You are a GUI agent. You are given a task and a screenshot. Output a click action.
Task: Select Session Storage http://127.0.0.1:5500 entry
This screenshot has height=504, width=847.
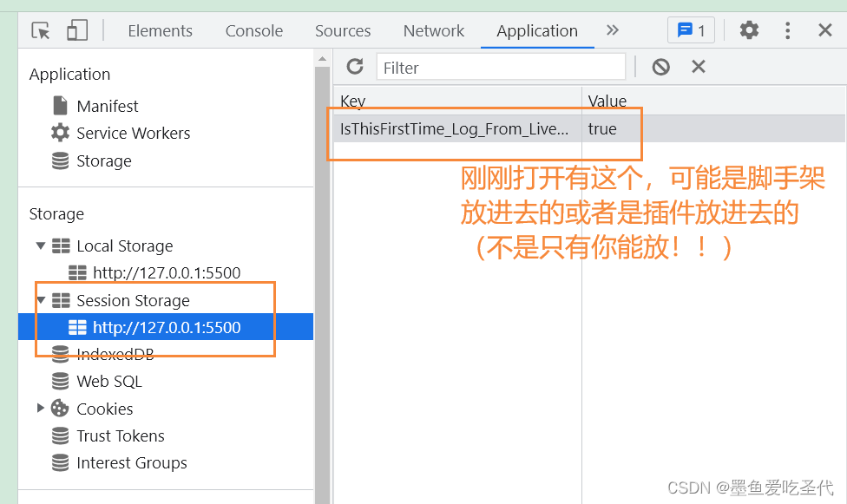coord(167,327)
